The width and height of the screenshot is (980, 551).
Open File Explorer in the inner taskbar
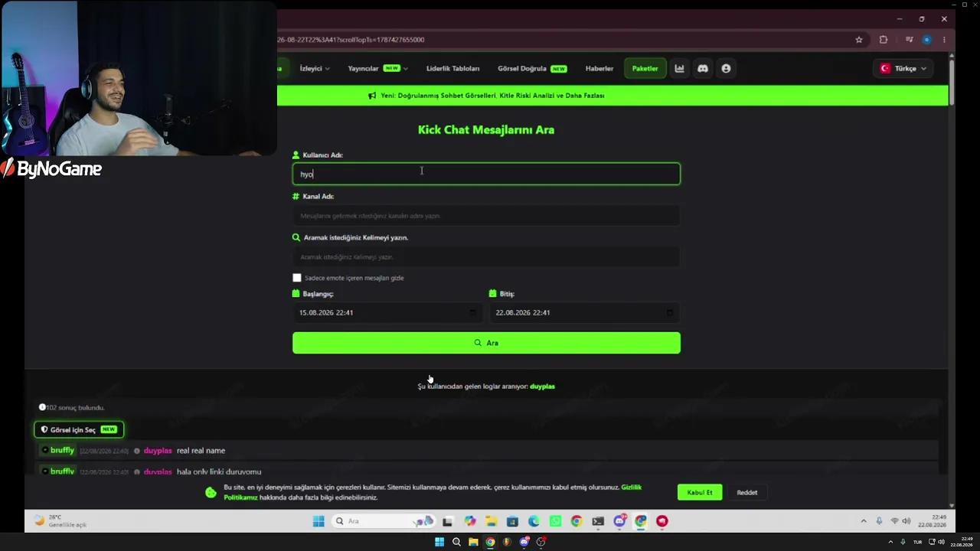tap(491, 521)
